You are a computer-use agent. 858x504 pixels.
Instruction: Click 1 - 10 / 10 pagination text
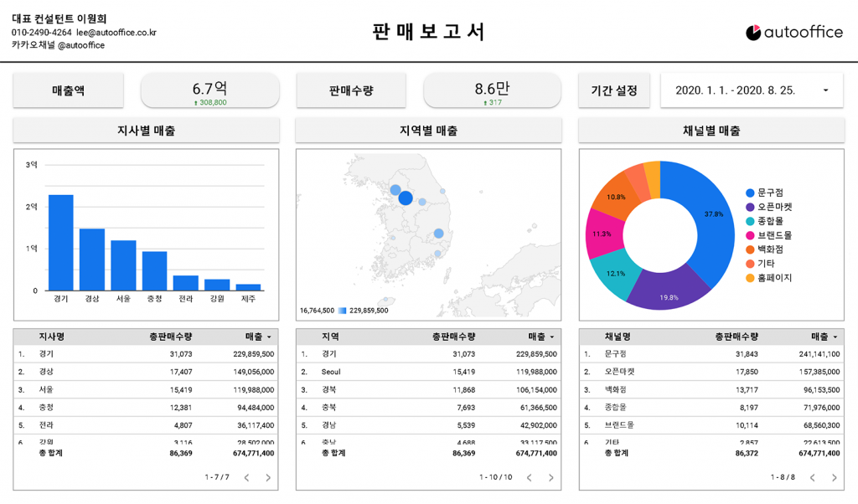tap(496, 477)
